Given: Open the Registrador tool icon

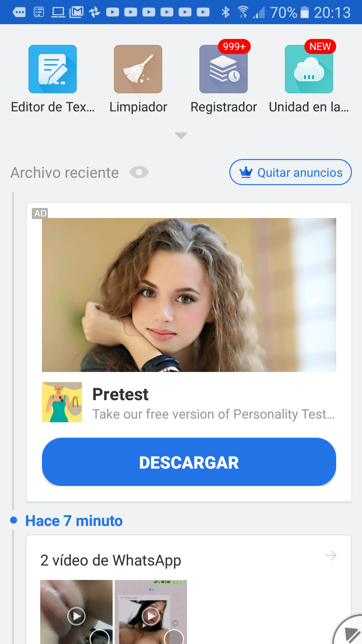Looking at the screenshot, I should [224, 69].
